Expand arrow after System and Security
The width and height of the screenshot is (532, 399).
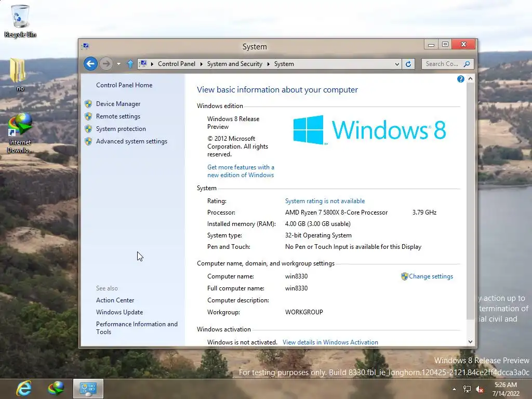[269, 64]
